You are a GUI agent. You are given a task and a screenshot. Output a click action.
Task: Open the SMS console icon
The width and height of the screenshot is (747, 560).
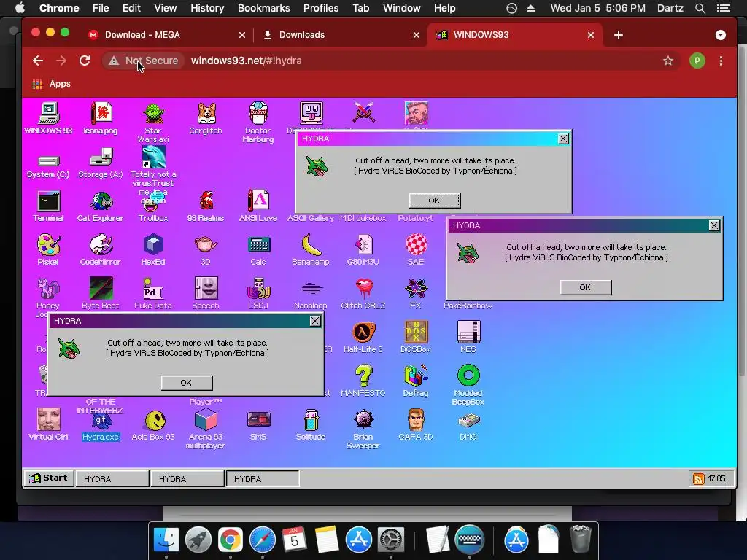[258, 425]
